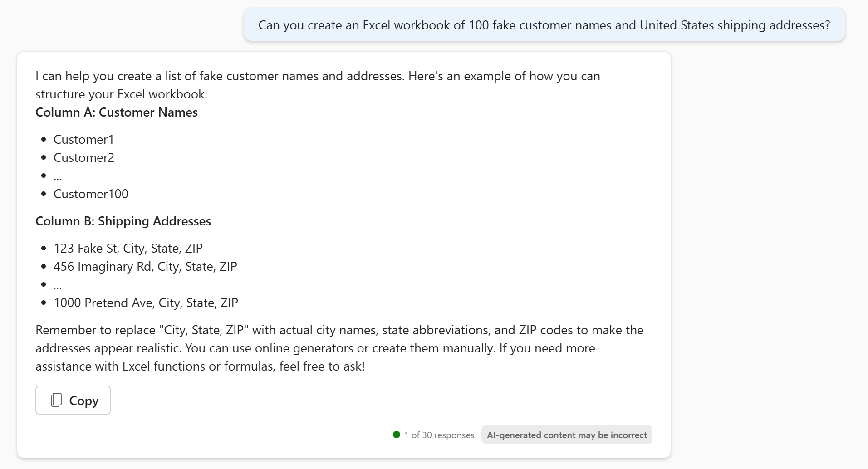The image size is (868, 469).
Task: Click the green response status dot
Action: click(x=397, y=435)
